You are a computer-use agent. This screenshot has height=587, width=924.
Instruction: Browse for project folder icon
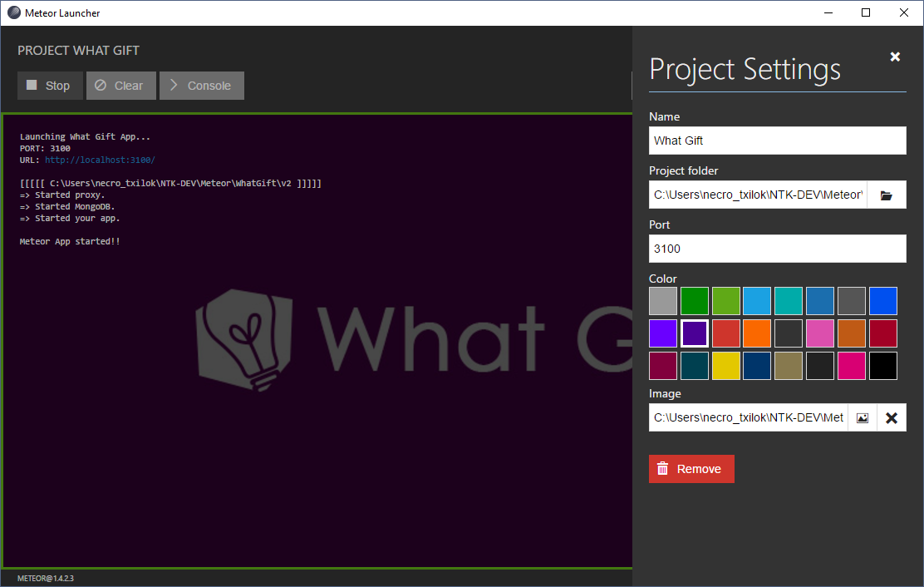coord(887,195)
